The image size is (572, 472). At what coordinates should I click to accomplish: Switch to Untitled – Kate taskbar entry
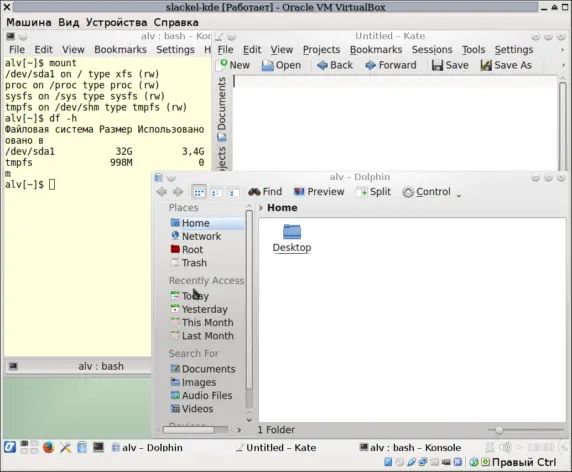[x=276, y=448]
